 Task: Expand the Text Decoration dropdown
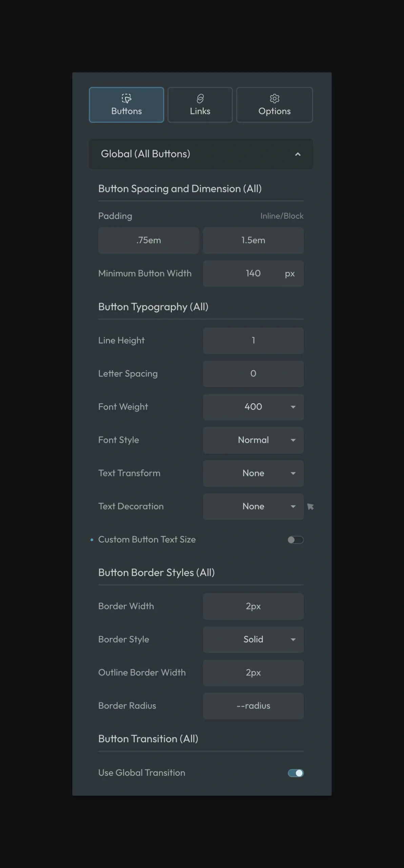253,507
